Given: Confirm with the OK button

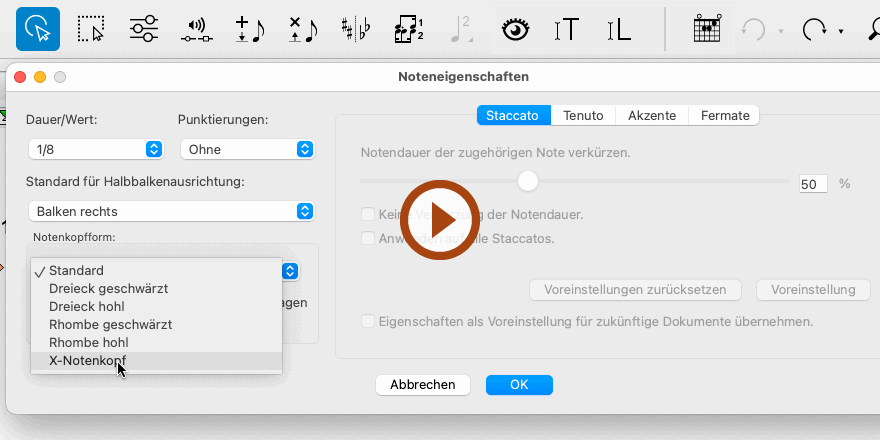Looking at the screenshot, I should [x=519, y=384].
